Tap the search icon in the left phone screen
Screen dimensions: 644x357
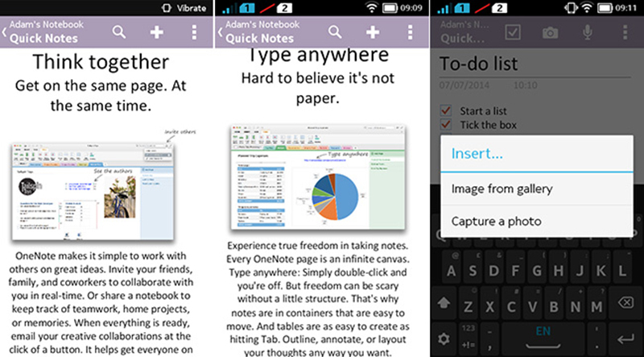(x=119, y=31)
